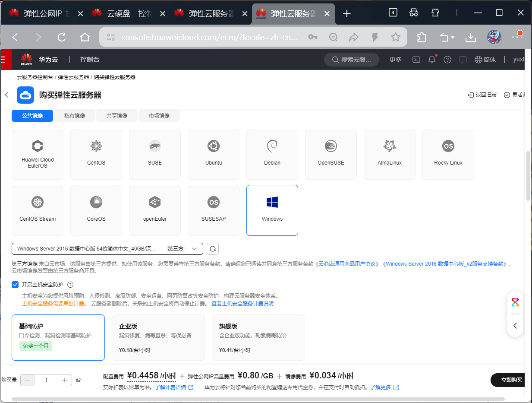532x403 pixels.
Task: Open the 更多 menu in header
Action: 395,60
